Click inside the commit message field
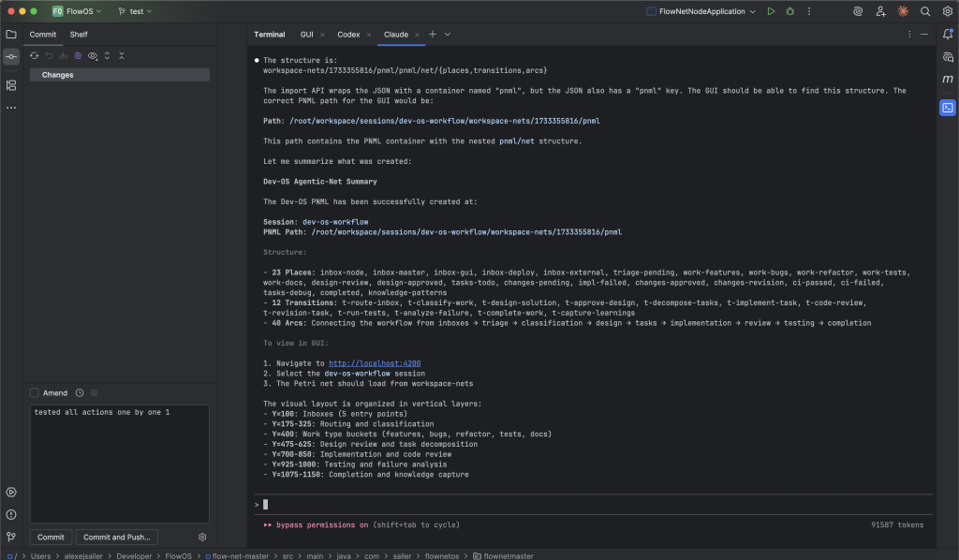This screenshot has width=959, height=560. coord(119,464)
